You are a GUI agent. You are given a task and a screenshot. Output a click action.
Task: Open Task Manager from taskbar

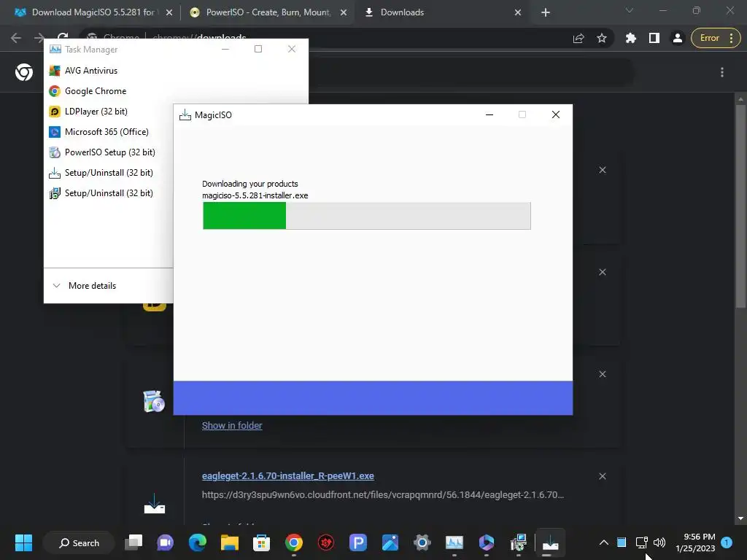click(454, 542)
